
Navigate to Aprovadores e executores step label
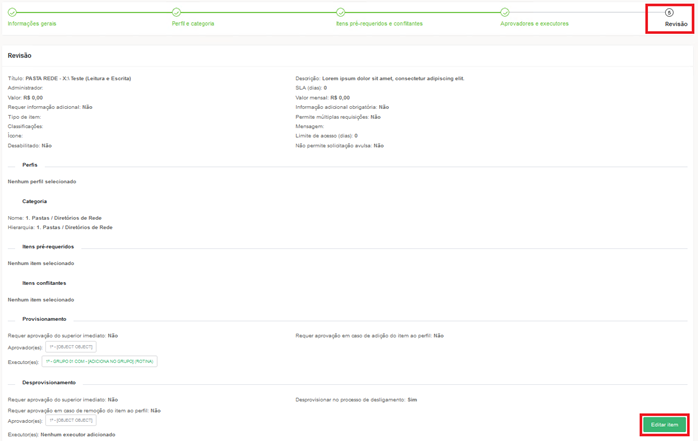(534, 23)
